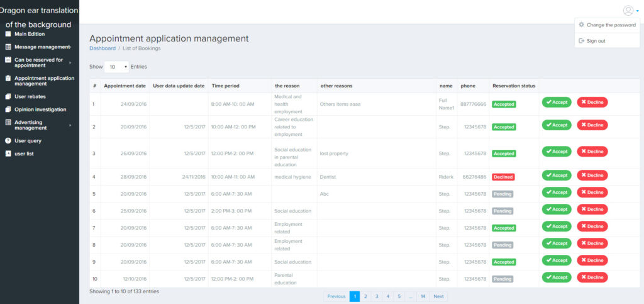The height and width of the screenshot is (304, 644).
Task: Accept booking row 7
Action: (x=557, y=227)
